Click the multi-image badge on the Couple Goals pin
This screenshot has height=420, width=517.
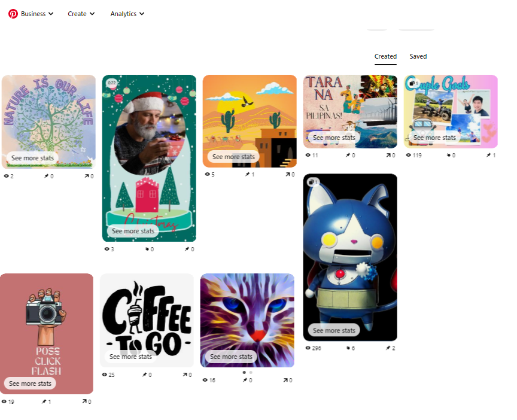(x=412, y=83)
